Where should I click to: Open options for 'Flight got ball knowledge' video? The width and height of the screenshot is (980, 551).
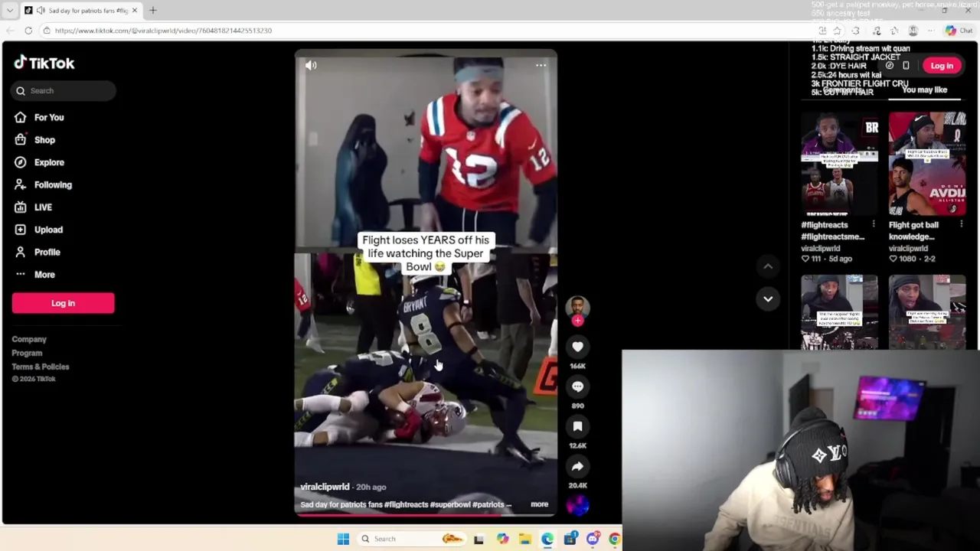click(x=962, y=224)
